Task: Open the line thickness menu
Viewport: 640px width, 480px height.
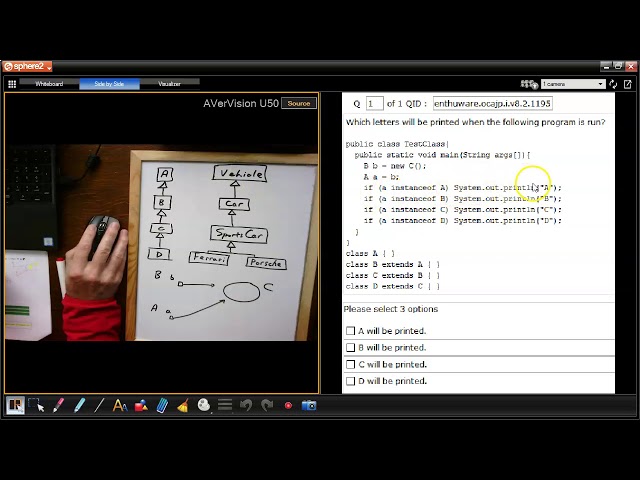Action: [225, 405]
